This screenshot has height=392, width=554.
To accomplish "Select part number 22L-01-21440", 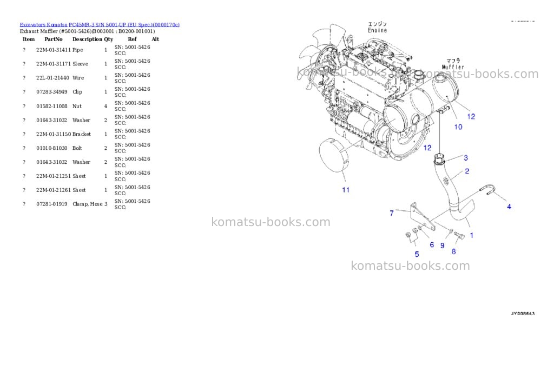I will [52, 78].
